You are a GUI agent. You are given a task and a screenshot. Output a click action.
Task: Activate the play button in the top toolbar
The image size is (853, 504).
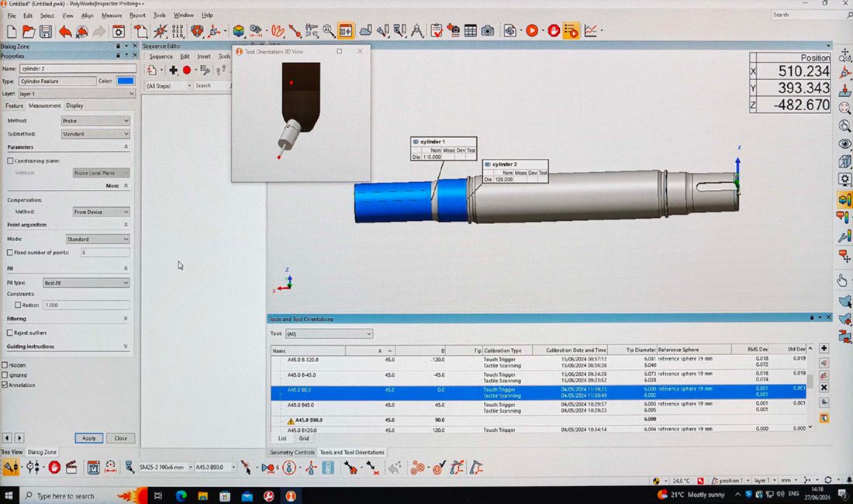[x=531, y=31]
